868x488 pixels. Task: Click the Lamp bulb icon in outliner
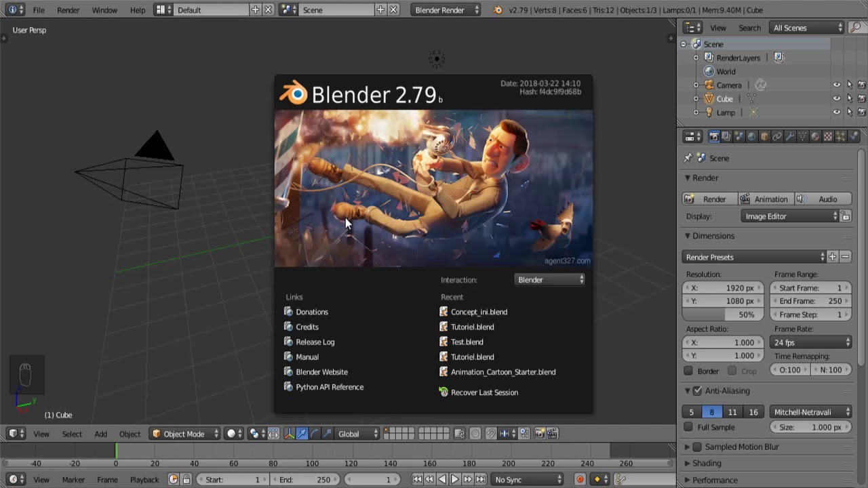(709, 112)
